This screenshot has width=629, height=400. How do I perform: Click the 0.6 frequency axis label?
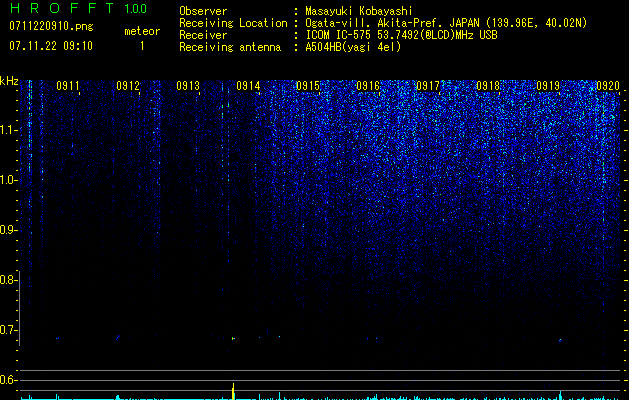coord(8,380)
